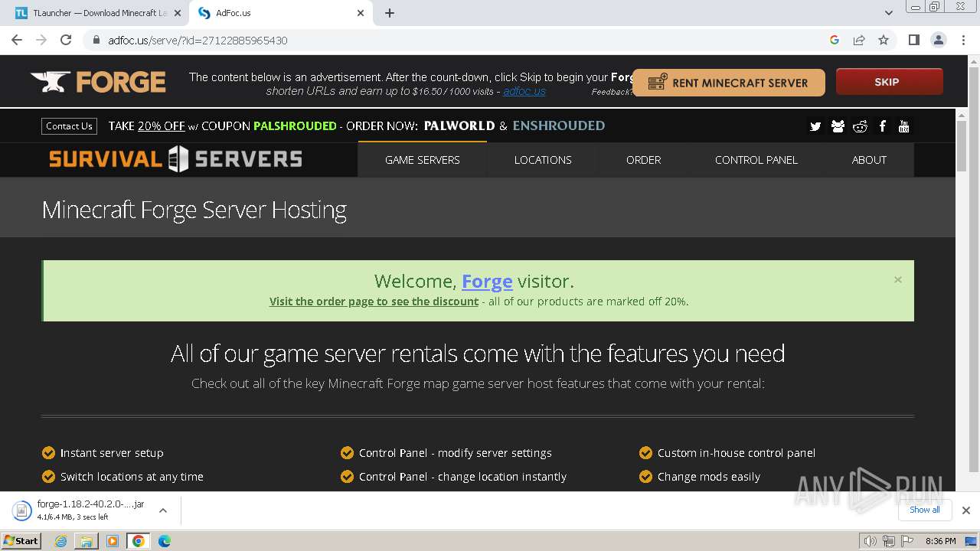The image size is (980, 551).
Task: Reload the AdFoc.us page
Action: (66, 40)
